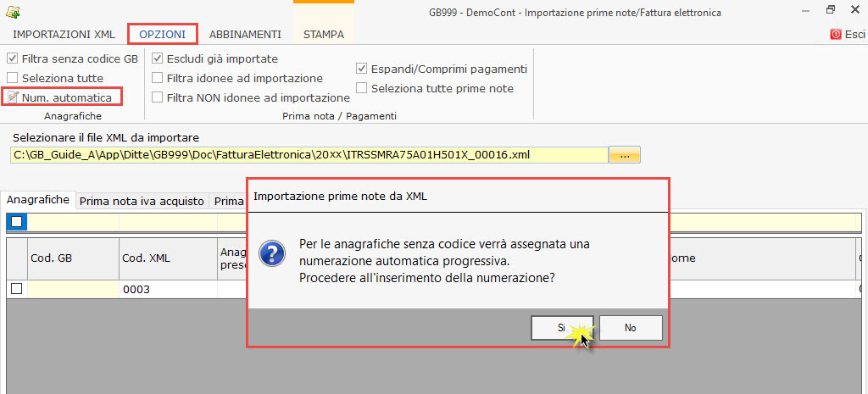This screenshot has height=394, width=868.
Task: Confirm numbering with the Si button
Action: [562, 328]
